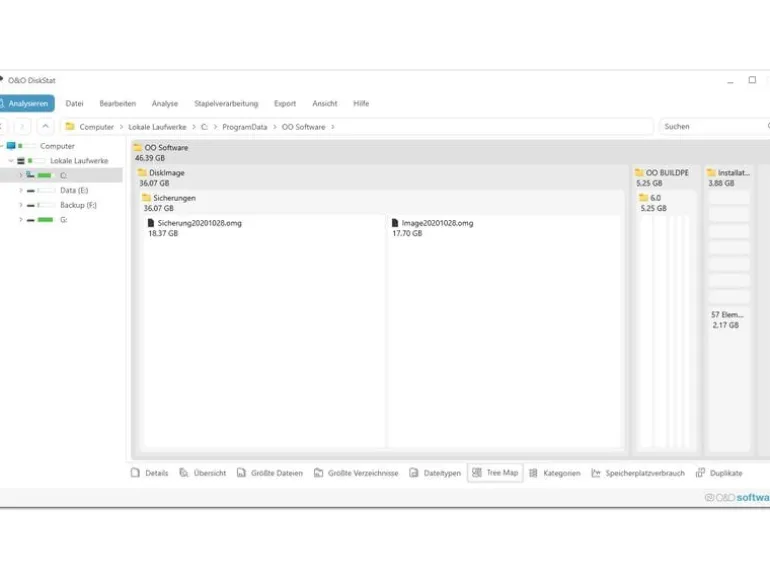This screenshot has height=578, width=770.
Task: Open the Stapelverarbeitung menu
Action: click(226, 104)
